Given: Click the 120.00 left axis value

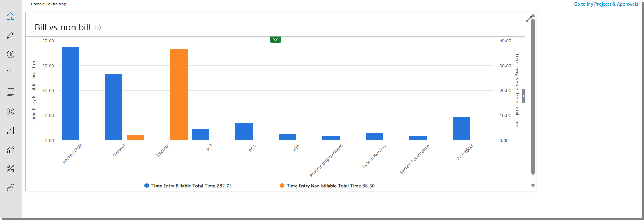Looking at the screenshot, I should (x=47, y=41).
